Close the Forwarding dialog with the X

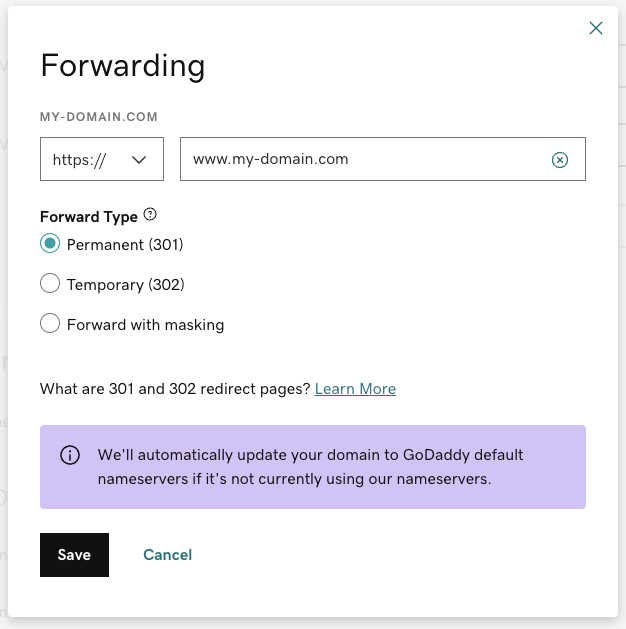(x=596, y=28)
